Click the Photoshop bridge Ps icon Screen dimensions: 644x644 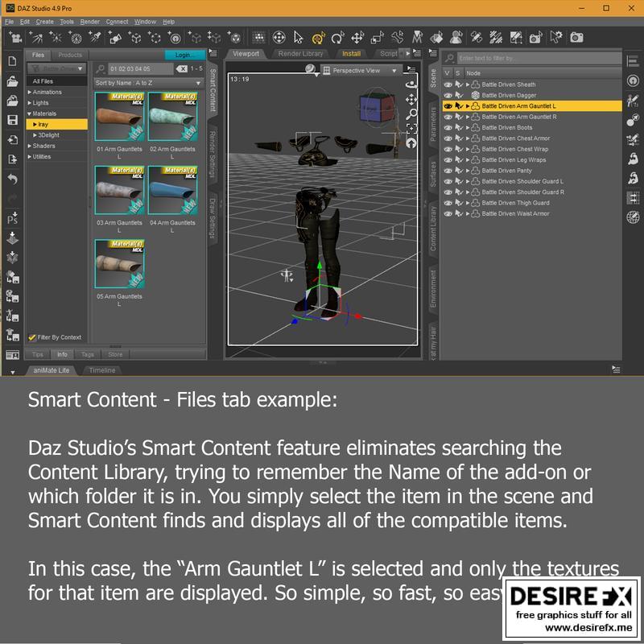(x=12, y=218)
